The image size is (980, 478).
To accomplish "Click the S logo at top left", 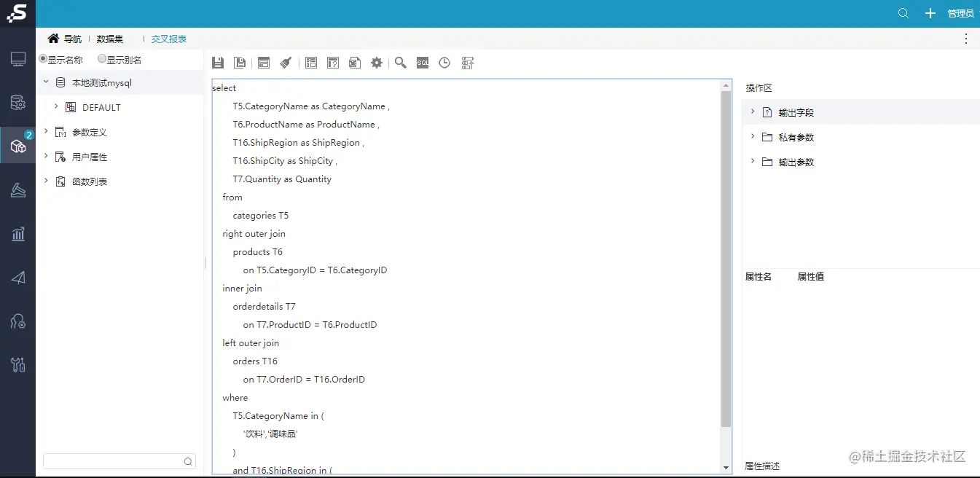I will click(17, 13).
